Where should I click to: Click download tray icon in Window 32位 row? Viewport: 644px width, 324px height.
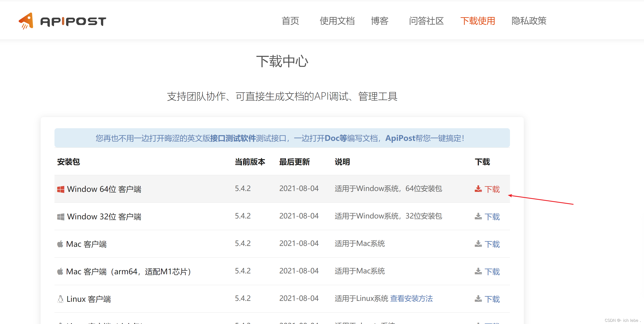(478, 217)
